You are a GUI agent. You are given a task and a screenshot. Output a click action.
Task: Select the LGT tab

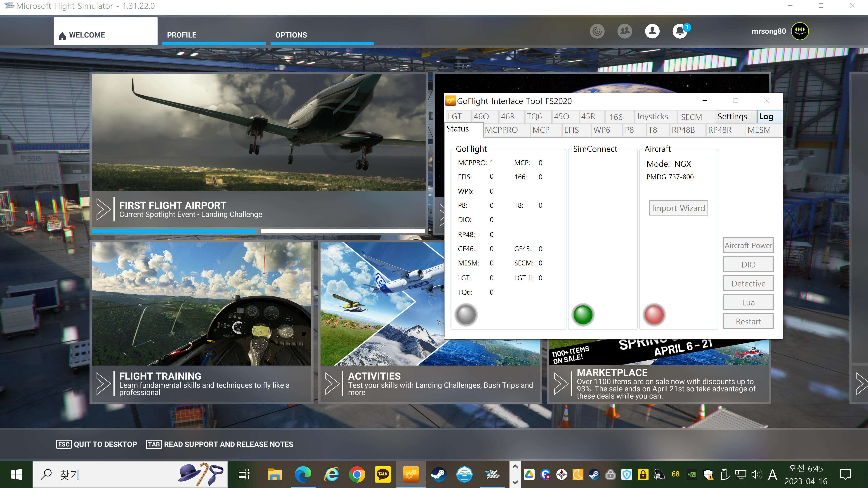[458, 117]
